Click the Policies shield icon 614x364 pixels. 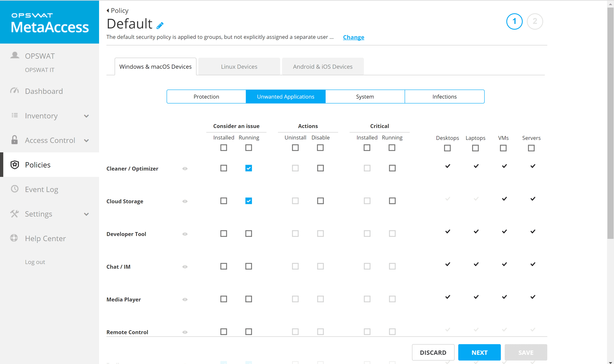pyautogui.click(x=15, y=165)
